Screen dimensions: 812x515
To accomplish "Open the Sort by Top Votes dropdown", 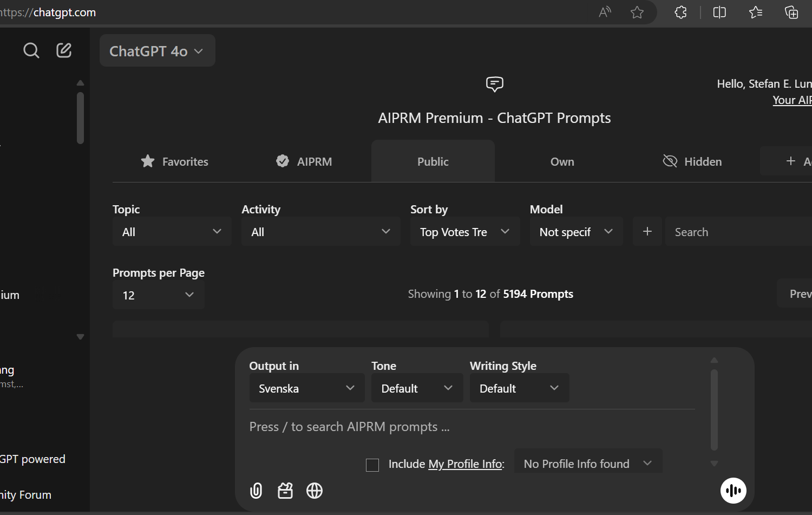I will (465, 232).
